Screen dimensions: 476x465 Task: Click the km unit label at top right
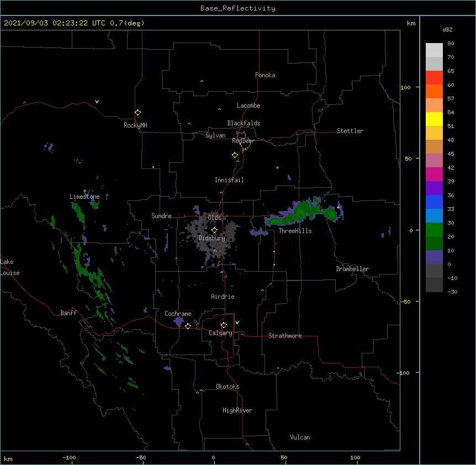pos(411,23)
